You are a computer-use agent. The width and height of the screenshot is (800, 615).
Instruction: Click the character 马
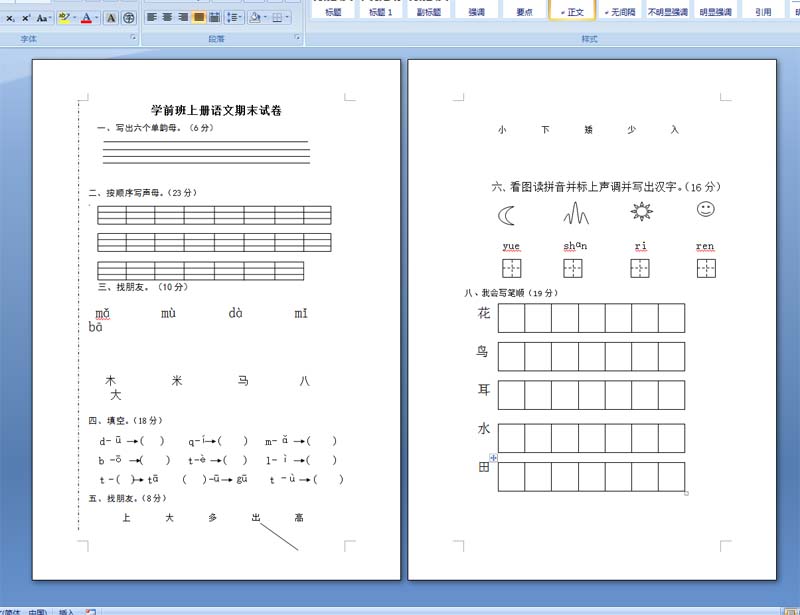pyautogui.click(x=243, y=380)
